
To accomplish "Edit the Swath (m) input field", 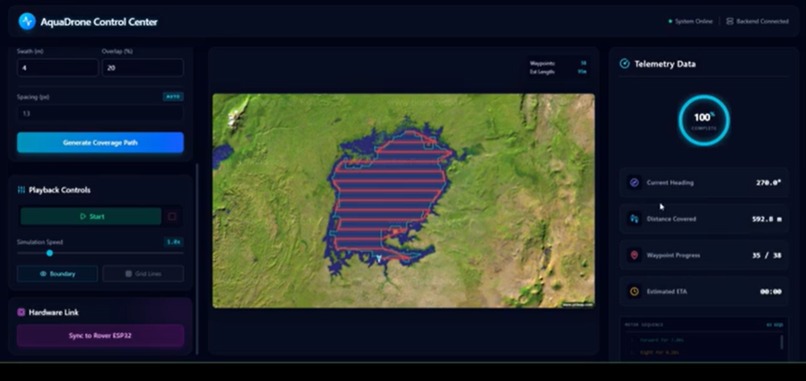I will pos(58,68).
